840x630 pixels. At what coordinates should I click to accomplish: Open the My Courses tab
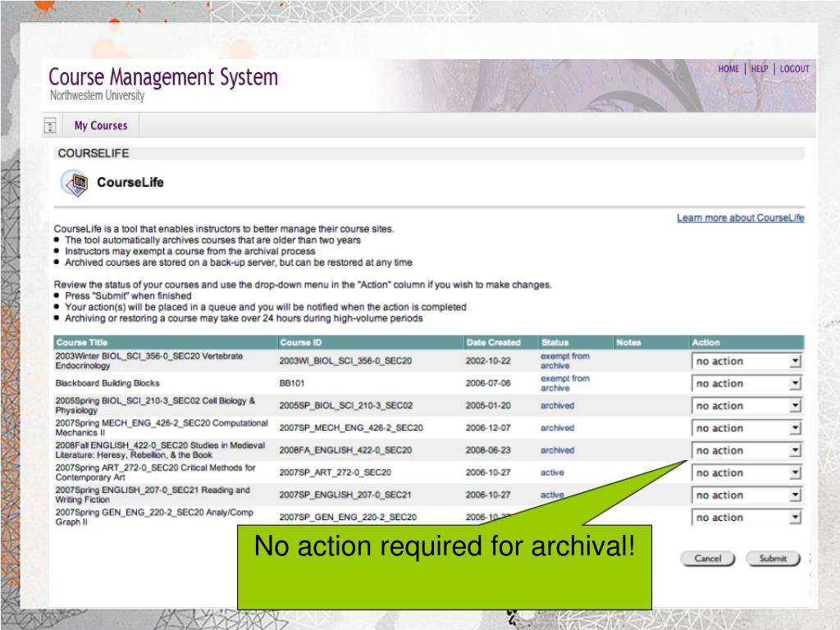(101, 126)
